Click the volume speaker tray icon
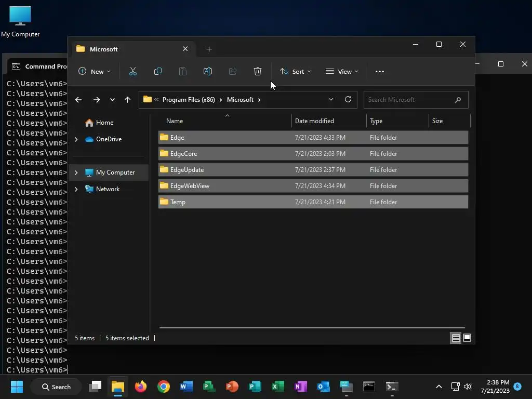532x399 pixels. pos(468,387)
